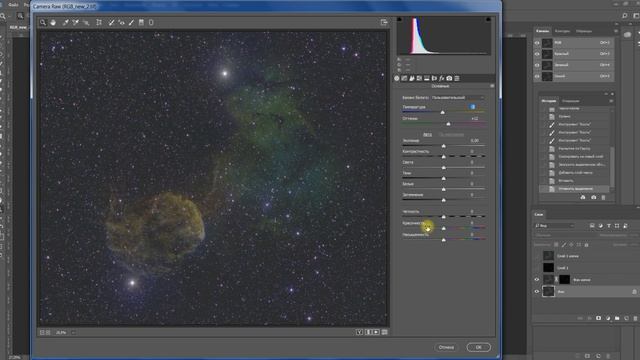The height and width of the screenshot is (360, 640).
Task: Add layer mask icon in Layers panel
Action: coord(598,318)
